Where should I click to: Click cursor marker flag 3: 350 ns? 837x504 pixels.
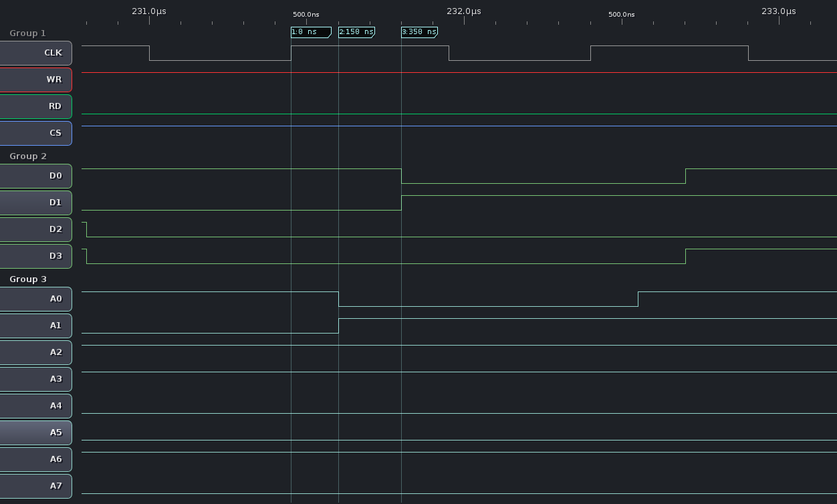point(419,32)
